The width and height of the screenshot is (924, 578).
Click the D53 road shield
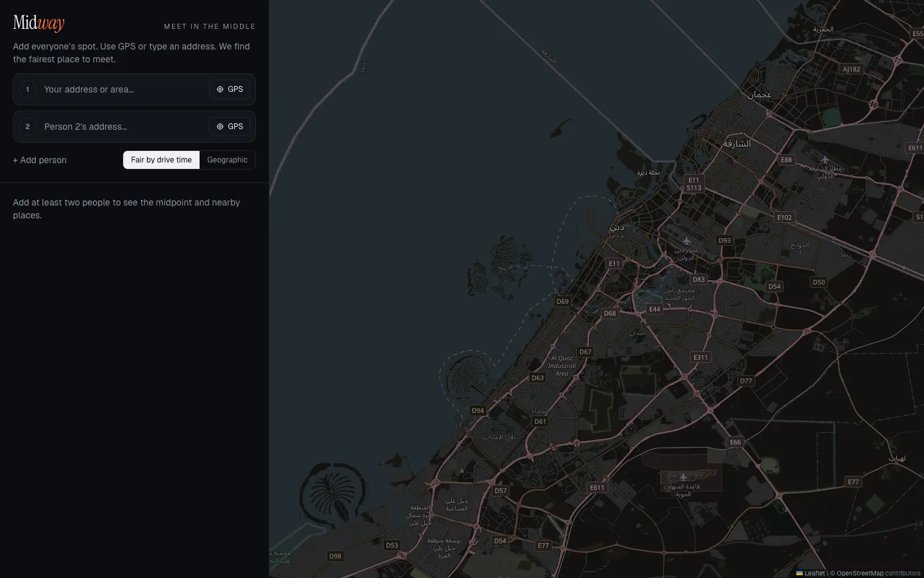point(392,545)
